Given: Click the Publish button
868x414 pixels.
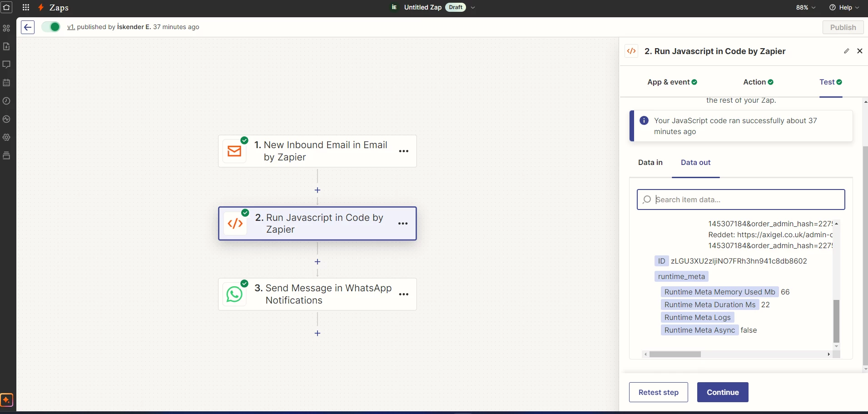Looking at the screenshot, I should (843, 27).
